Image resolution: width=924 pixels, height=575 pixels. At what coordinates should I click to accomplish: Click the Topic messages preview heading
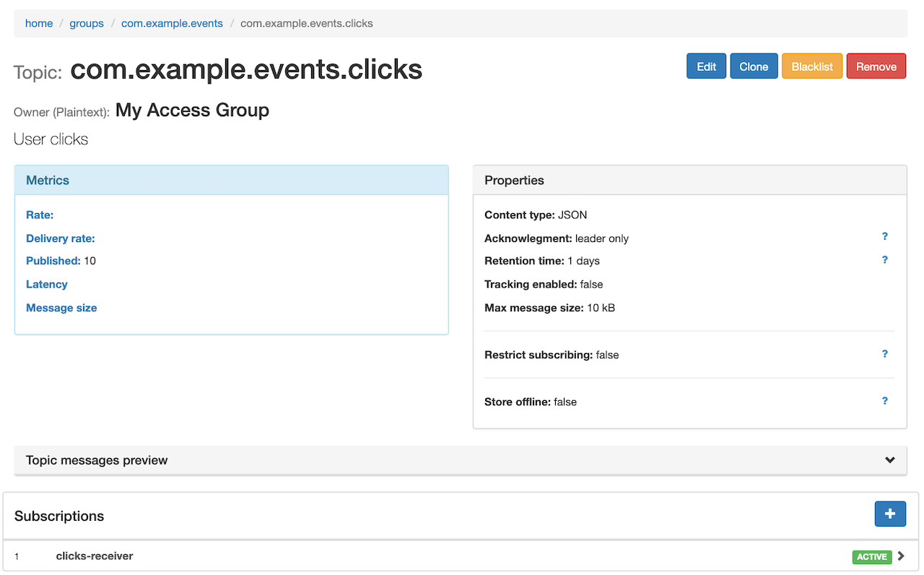(x=97, y=460)
